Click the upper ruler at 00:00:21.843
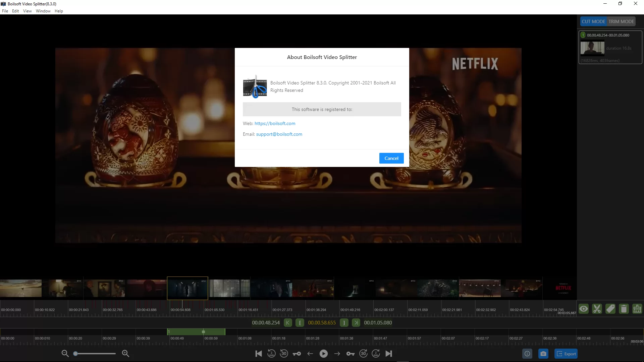 (x=79, y=310)
